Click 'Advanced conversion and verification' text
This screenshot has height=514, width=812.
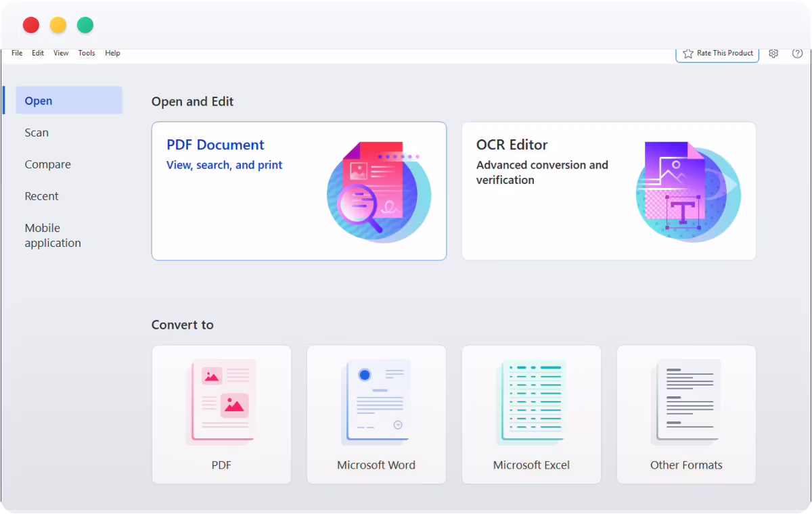pyautogui.click(x=542, y=172)
